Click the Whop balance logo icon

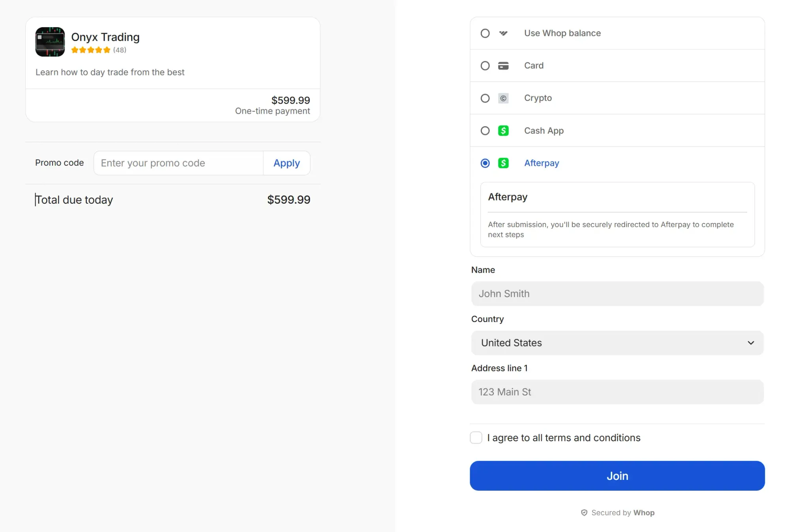click(503, 33)
